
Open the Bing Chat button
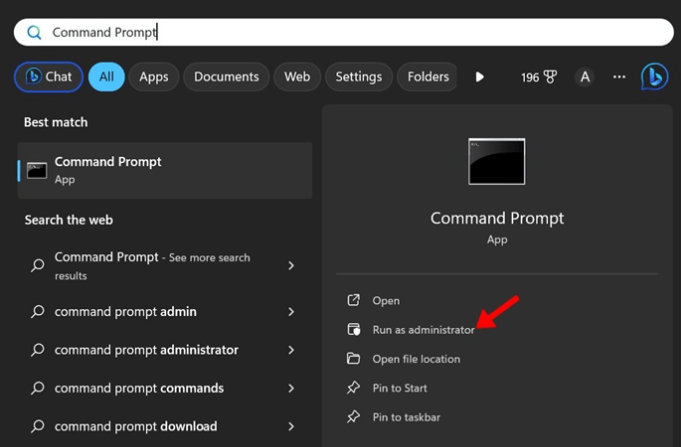(x=48, y=77)
